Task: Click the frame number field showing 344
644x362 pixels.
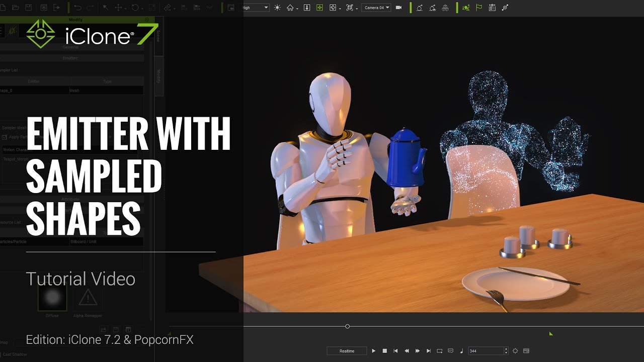Action: pyautogui.click(x=486, y=351)
